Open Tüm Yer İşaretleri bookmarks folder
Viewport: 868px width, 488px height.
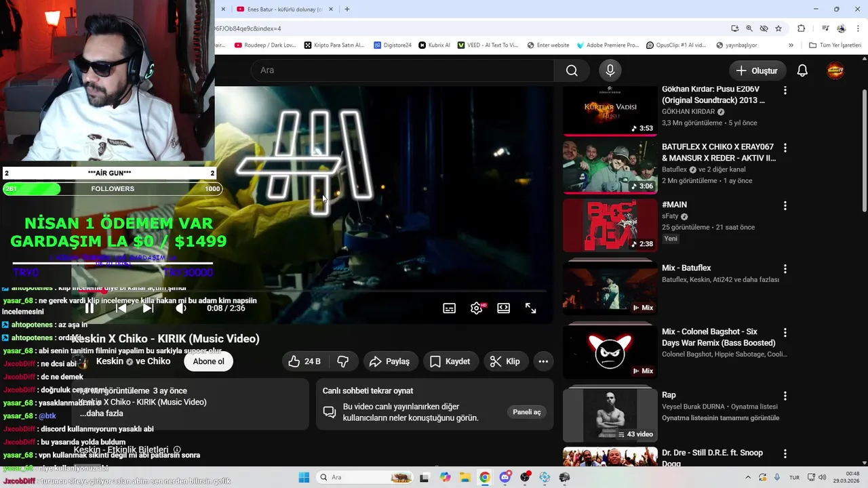[835, 45]
